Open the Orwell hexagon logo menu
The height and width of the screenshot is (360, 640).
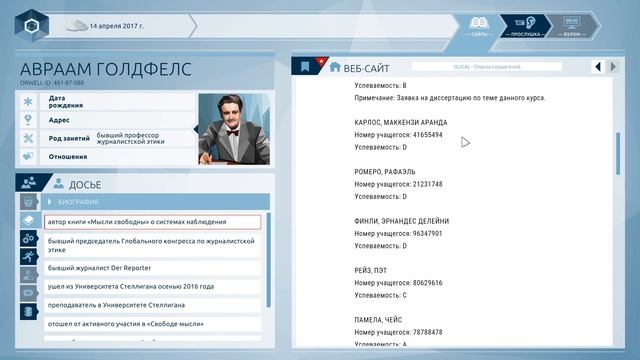32,26
